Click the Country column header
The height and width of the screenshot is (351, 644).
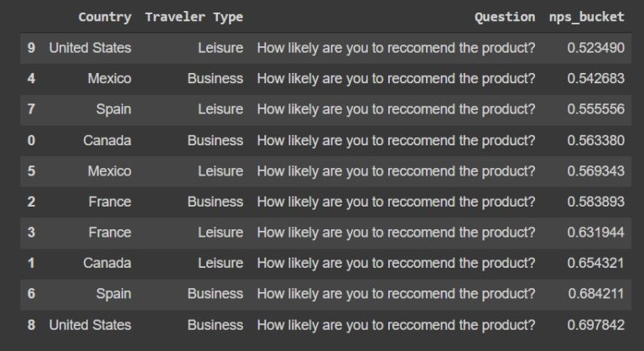[x=104, y=17]
